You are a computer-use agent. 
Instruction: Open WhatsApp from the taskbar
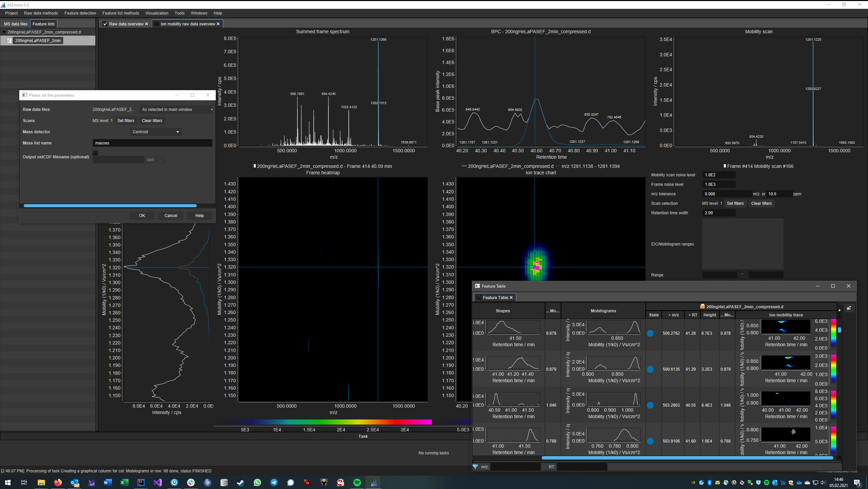pyautogui.click(x=257, y=482)
